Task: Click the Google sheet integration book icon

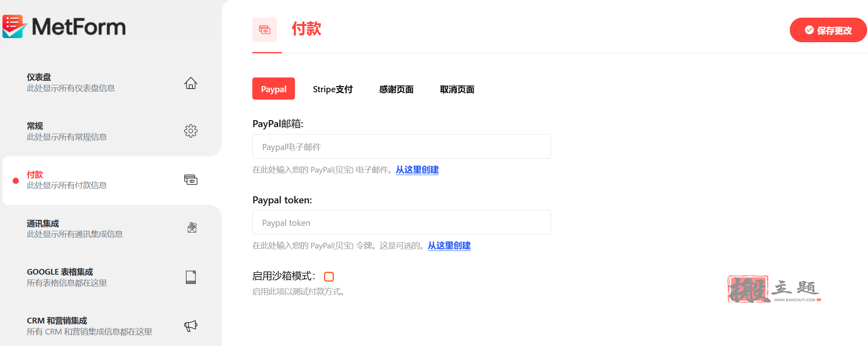Action: click(x=190, y=277)
